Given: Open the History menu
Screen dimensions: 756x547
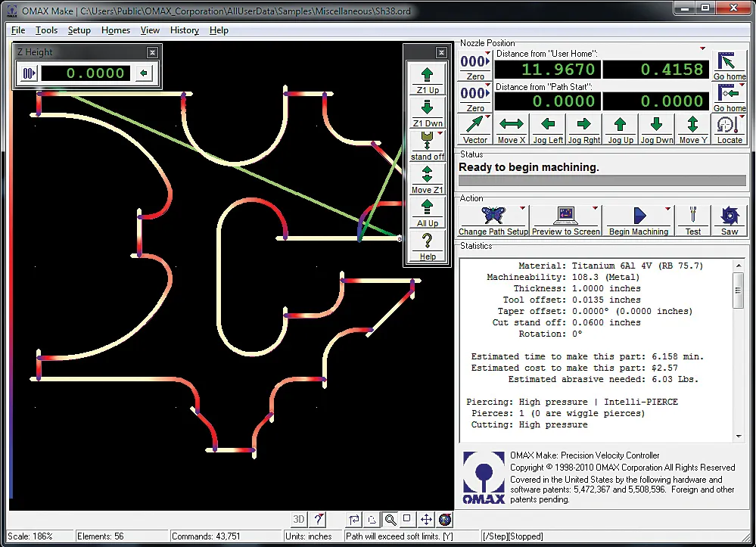Looking at the screenshot, I should 184,30.
